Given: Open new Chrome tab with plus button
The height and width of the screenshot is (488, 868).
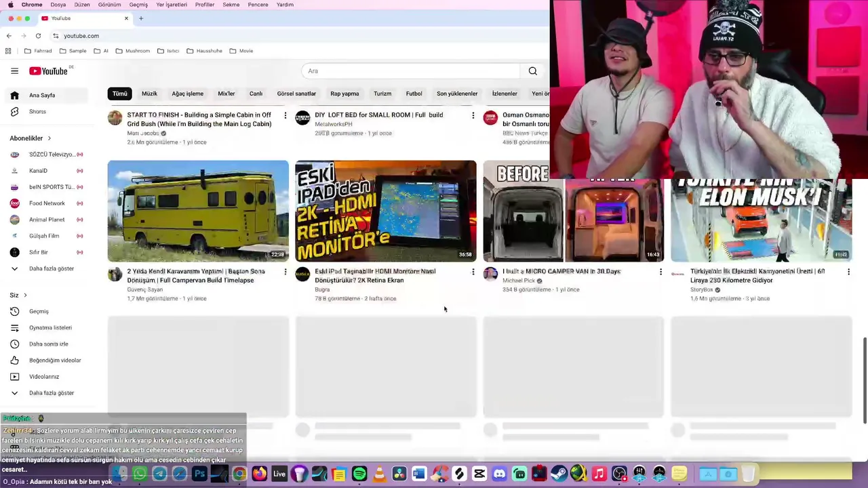Looking at the screenshot, I should 141,18.
